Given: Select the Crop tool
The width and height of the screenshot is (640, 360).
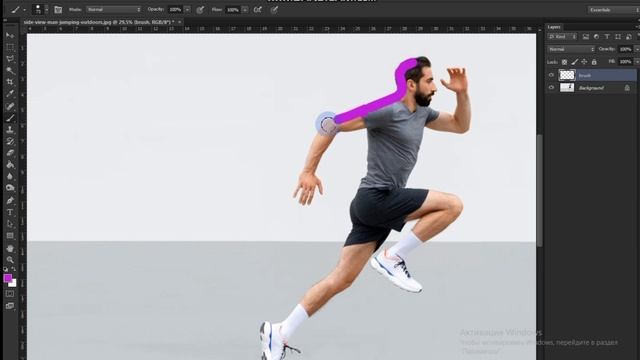Looking at the screenshot, I should 10,82.
